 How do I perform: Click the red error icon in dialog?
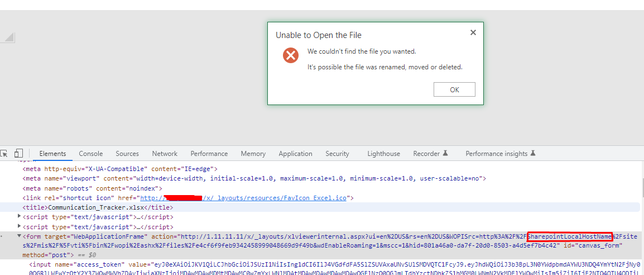click(x=290, y=55)
